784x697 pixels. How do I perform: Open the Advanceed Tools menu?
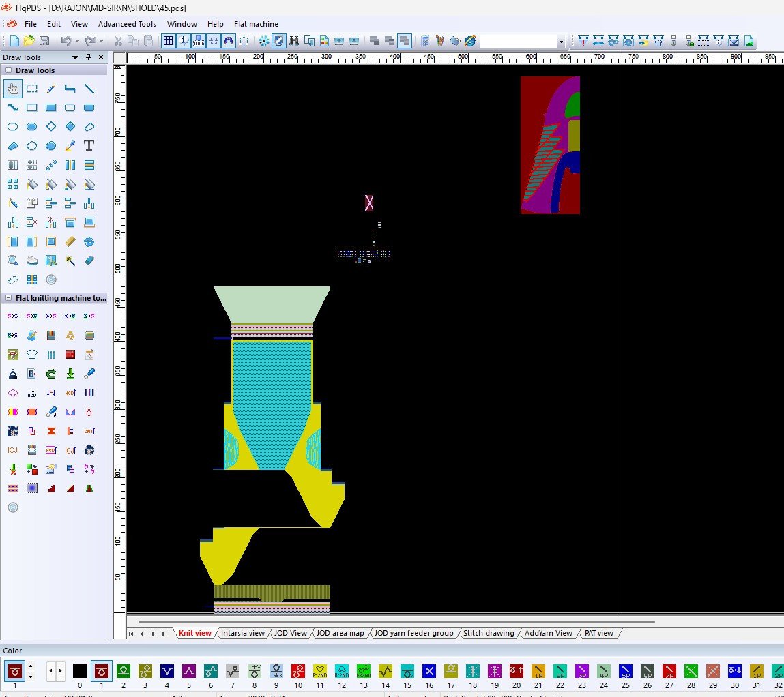pyautogui.click(x=127, y=24)
